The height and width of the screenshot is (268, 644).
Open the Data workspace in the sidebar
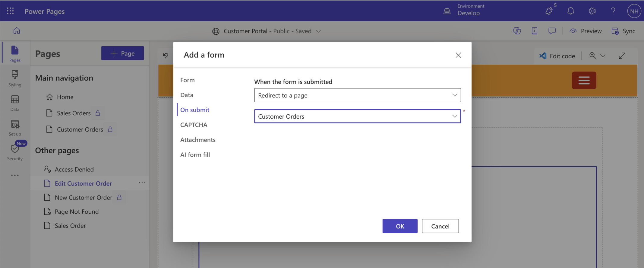15,103
